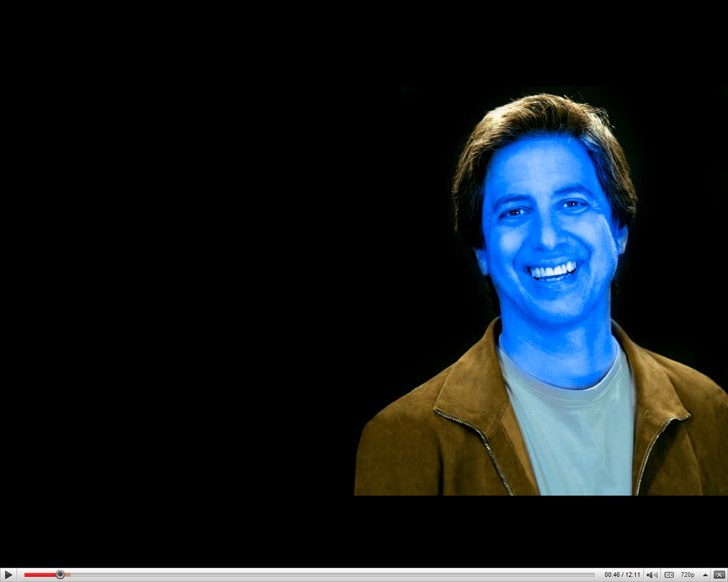Click the video frame to pause

coord(364,284)
